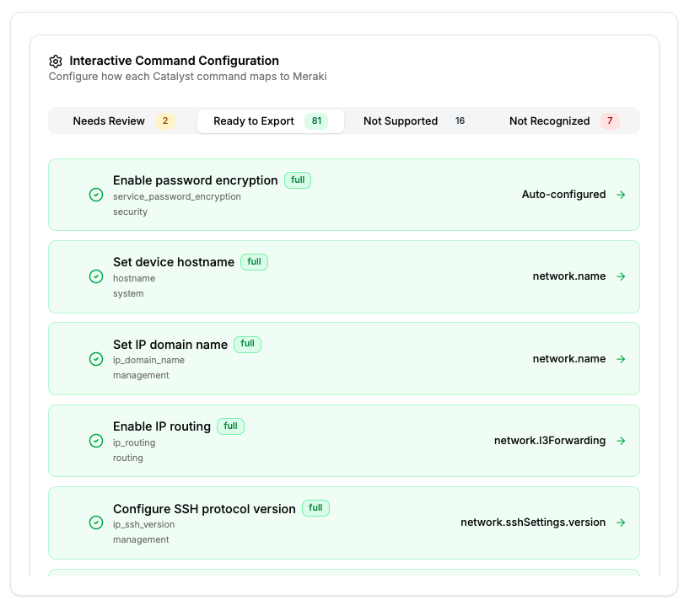Click the green 81 count badge
Image resolution: width=700 pixels, height=611 pixels.
point(316,121)
